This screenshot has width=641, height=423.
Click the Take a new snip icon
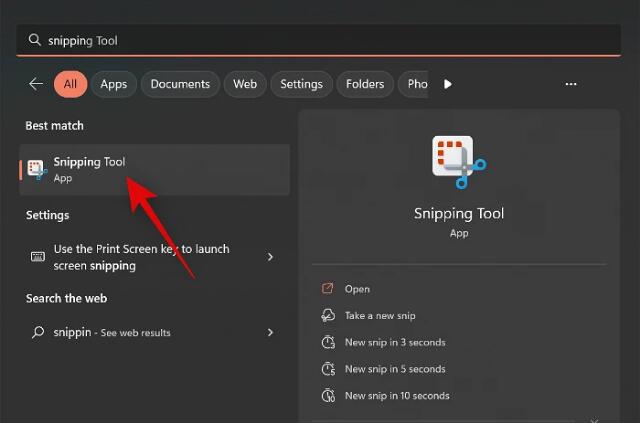click(328, 316)
